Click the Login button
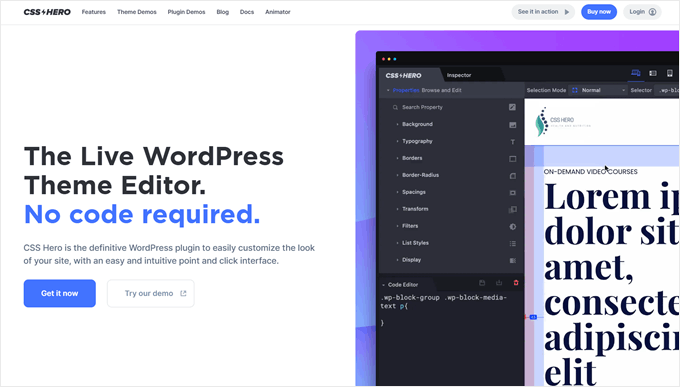 642,12
